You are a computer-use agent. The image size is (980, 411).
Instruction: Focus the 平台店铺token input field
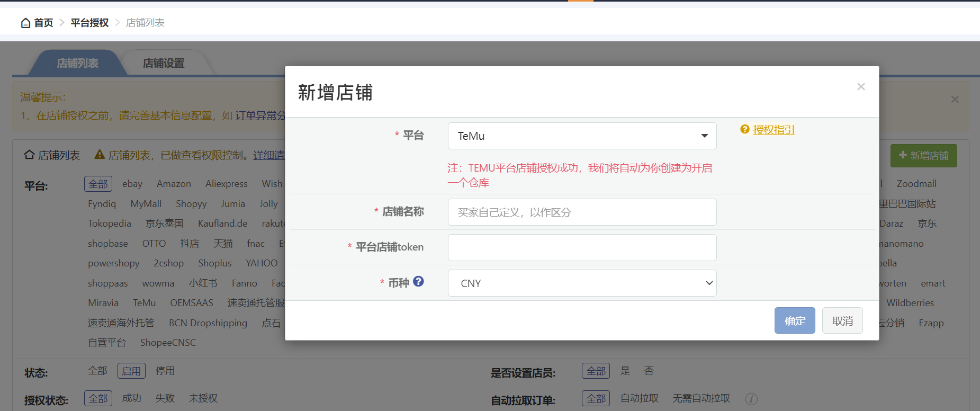[x=582, y=248]
